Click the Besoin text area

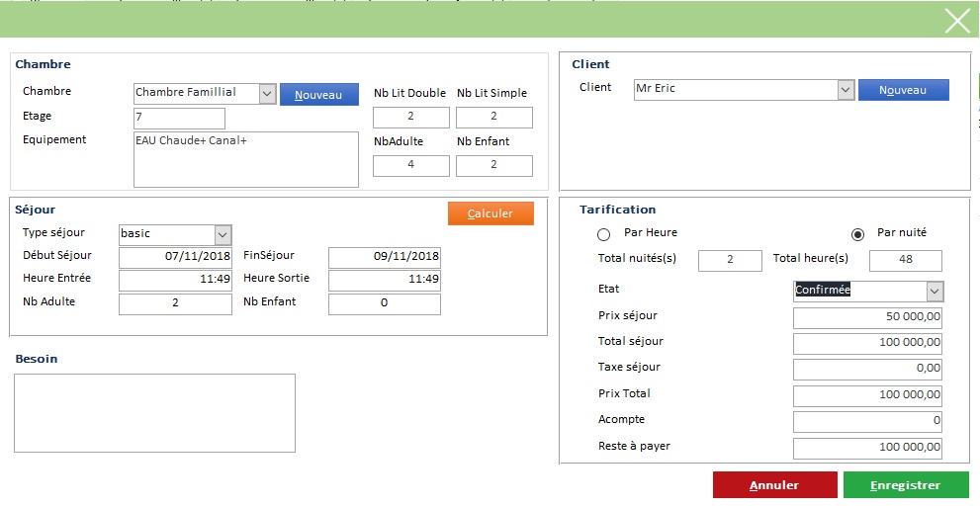[x=154, y=413]
